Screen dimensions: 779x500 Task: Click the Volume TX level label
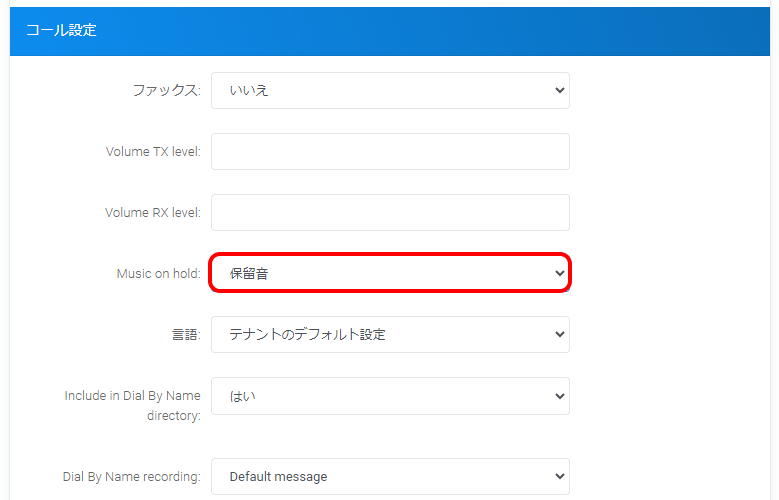153,152
